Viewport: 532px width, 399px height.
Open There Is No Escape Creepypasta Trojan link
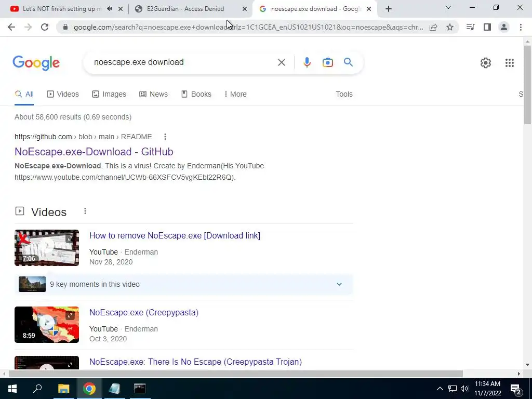[x=195, y=362]
